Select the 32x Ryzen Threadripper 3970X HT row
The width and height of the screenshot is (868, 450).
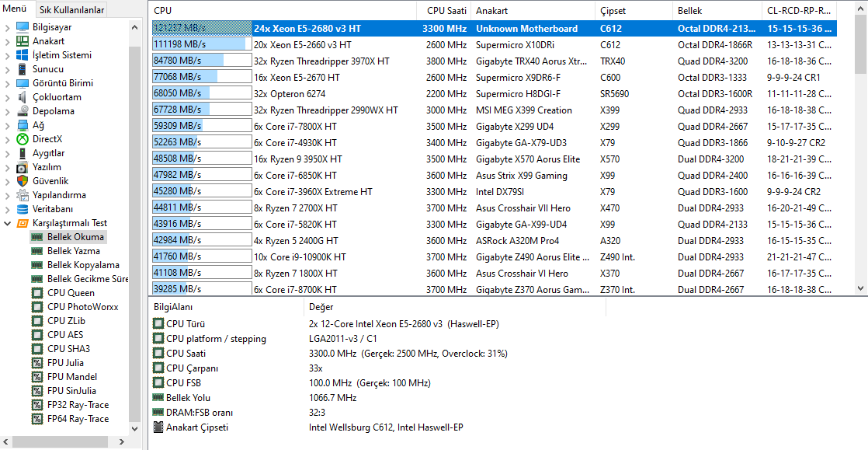coord(495,61)
